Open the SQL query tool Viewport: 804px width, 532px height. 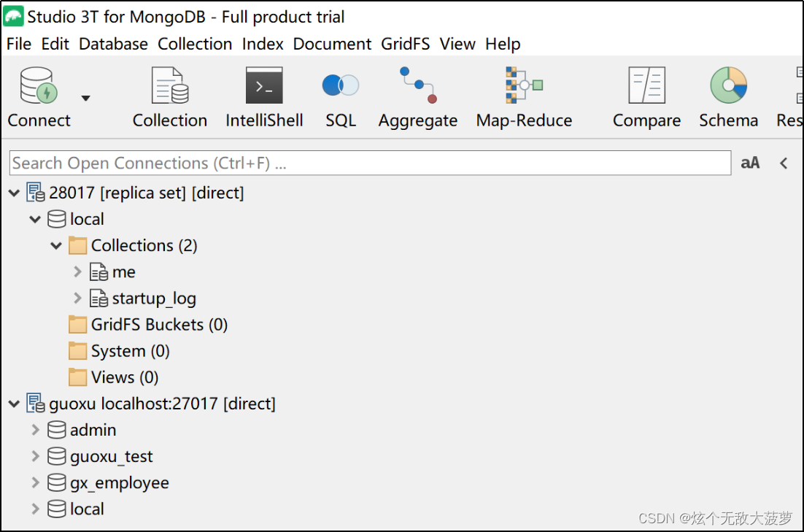click(x=340, y=95)
